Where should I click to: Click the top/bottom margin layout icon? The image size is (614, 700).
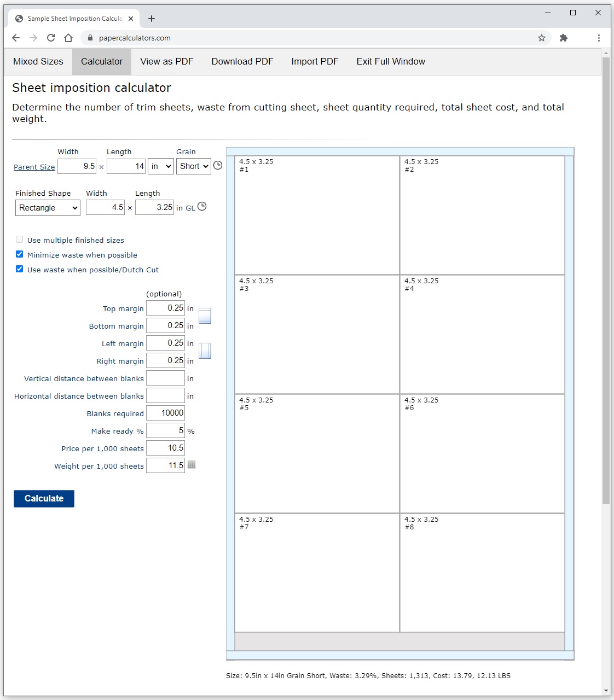(x=205, y=316)
